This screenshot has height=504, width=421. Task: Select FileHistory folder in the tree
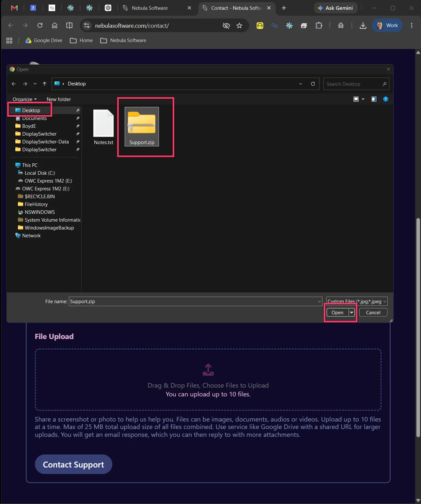(36, 204)
